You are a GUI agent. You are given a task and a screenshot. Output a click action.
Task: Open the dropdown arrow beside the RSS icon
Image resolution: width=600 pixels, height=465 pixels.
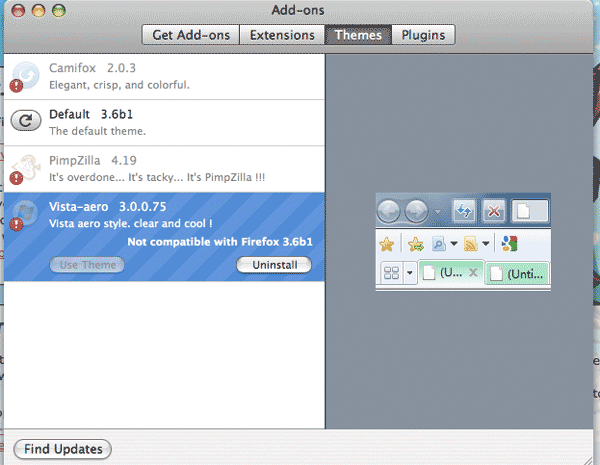pos(486,243)
